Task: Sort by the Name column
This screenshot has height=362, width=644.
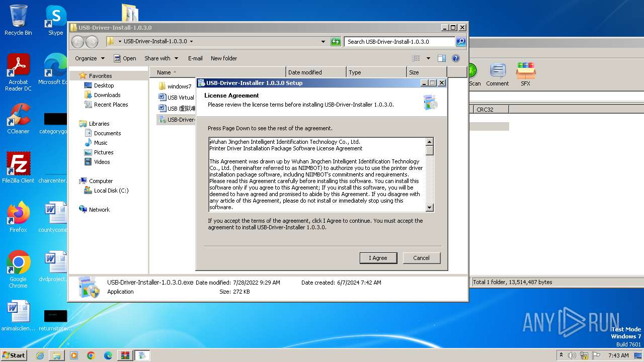Action: [217, 72]
